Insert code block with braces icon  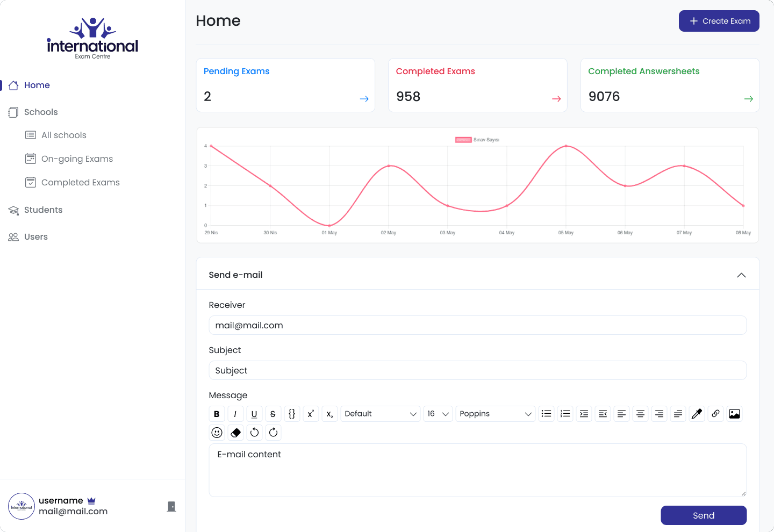click(x=292, y=414)
